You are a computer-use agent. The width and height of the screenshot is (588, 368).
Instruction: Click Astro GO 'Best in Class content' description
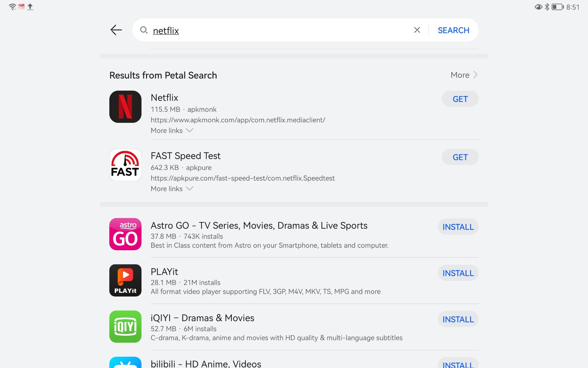coord(269,245)
